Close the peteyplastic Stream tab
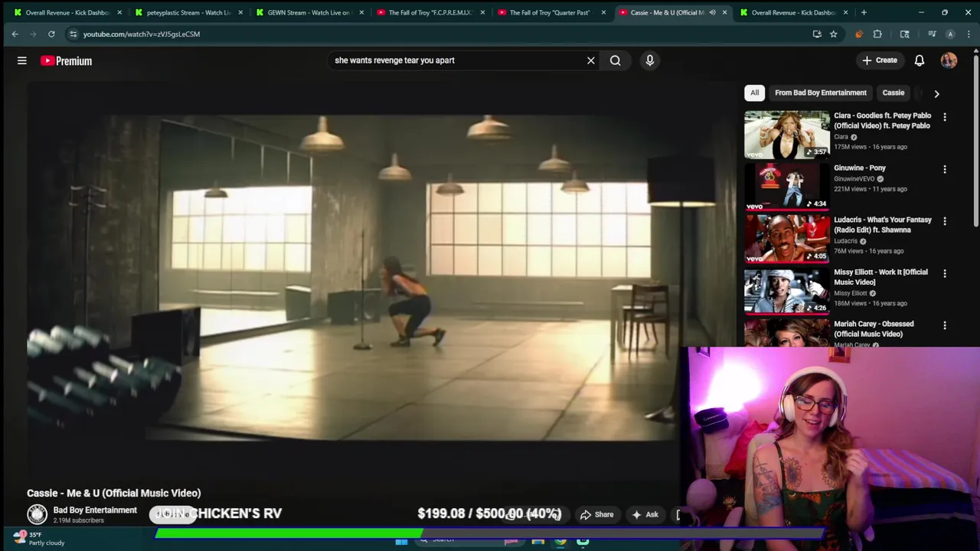Viewport: 980px width, 551px height. [240, 12]
